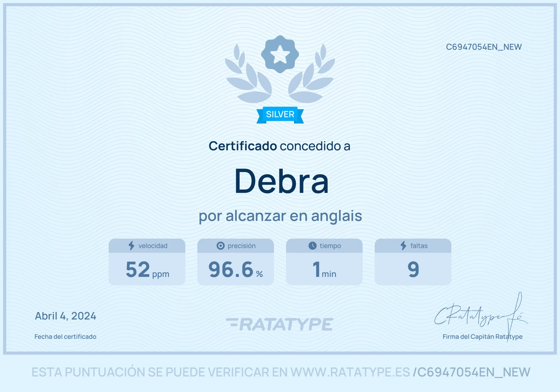Click the faltas value 9
The width and height of the screenshot is (560, 392).
(413, 269)
